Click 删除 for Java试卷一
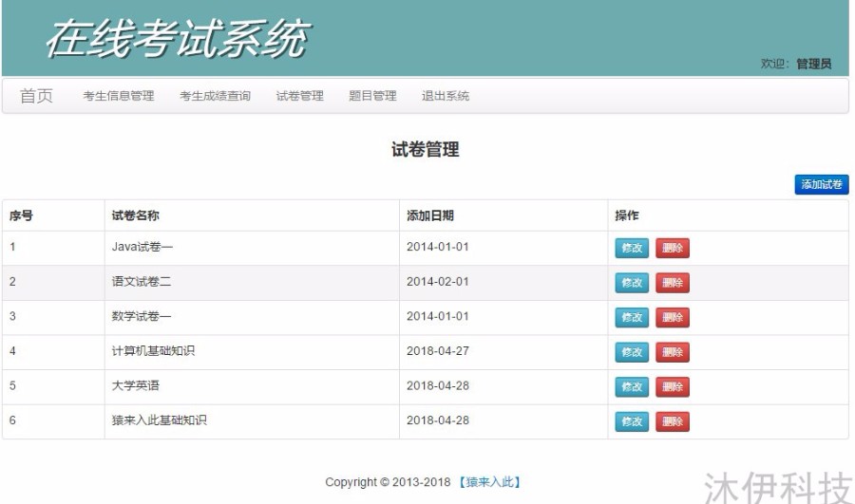The height and width of the screenshot is (504, 855). (673, 248)
